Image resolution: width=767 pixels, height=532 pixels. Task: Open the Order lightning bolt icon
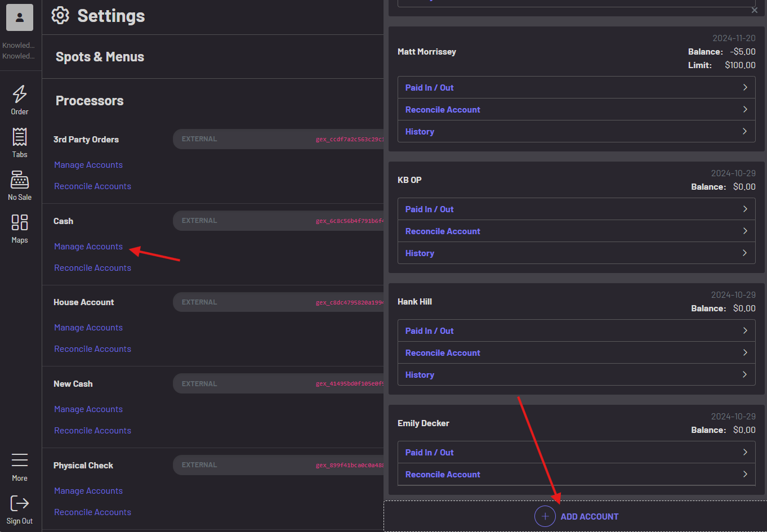pos(20,94)
